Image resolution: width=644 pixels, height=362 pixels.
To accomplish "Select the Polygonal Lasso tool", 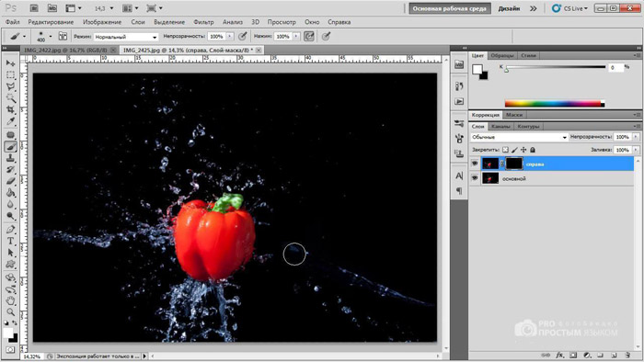I will (x=11, y=86).
